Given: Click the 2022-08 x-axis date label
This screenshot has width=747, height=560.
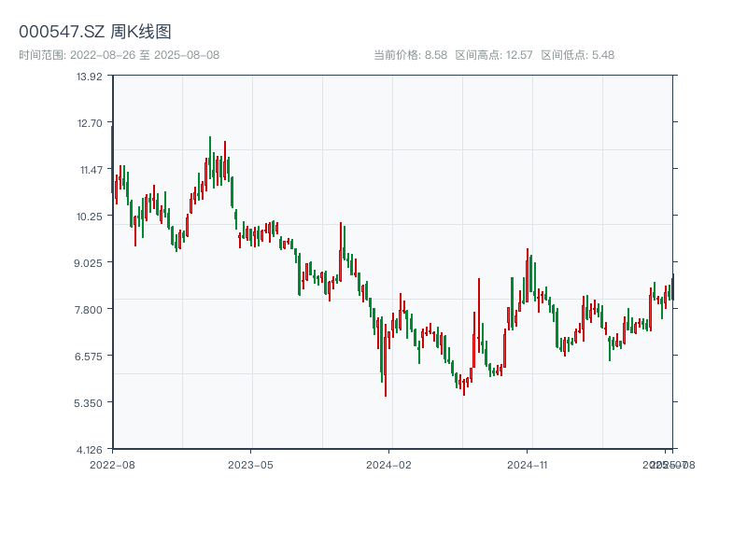Looking at the screenshot, I should pyautogui.click(x=111, y=464).
